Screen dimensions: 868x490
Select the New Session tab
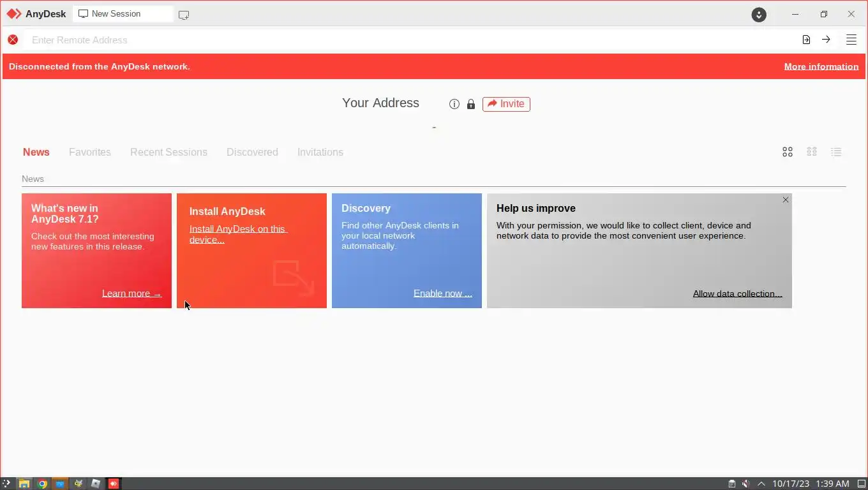pos(123,14)
